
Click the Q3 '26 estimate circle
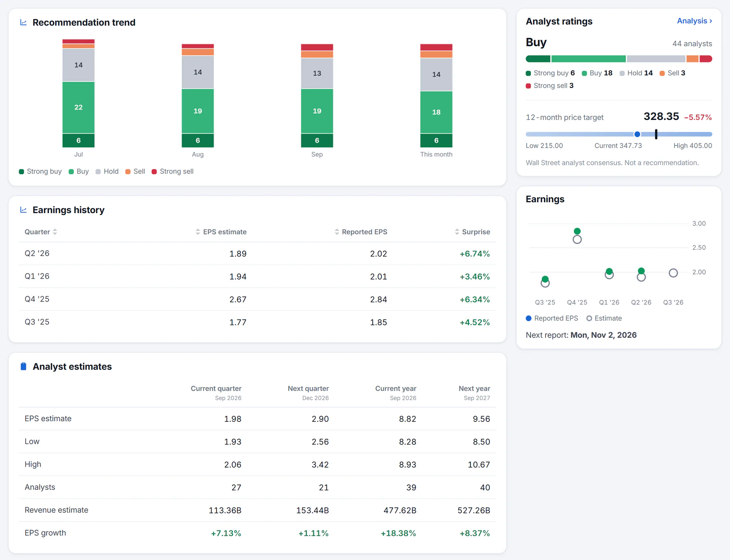(673, 273)
